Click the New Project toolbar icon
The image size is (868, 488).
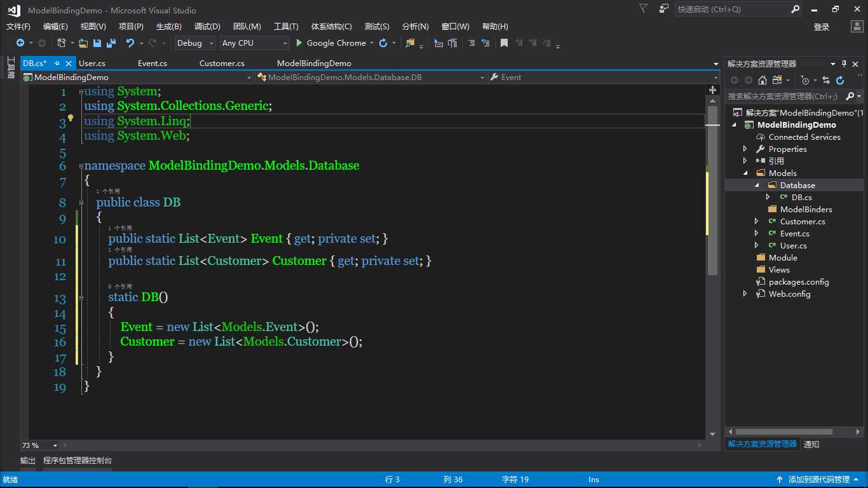tap(61, 43)
